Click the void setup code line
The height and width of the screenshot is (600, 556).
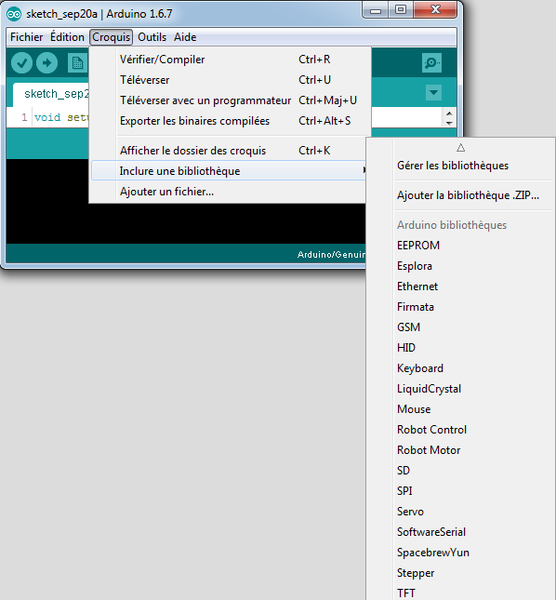(61, 117)
